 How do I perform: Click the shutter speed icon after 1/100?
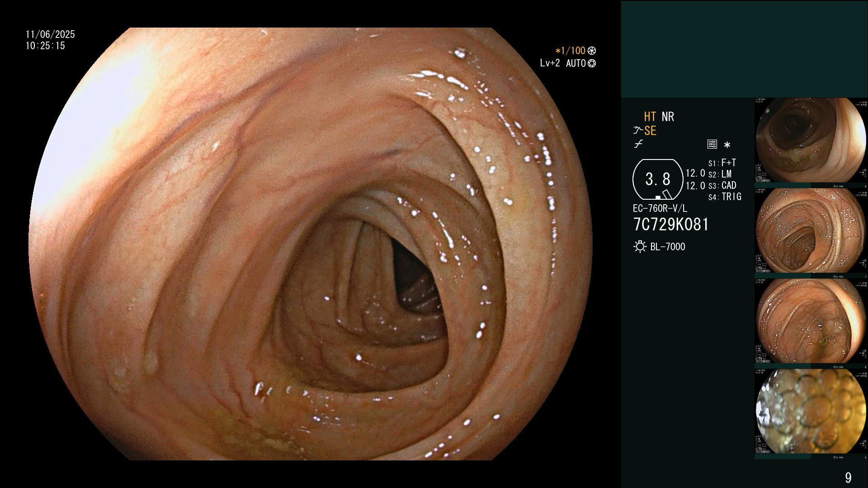592,51
